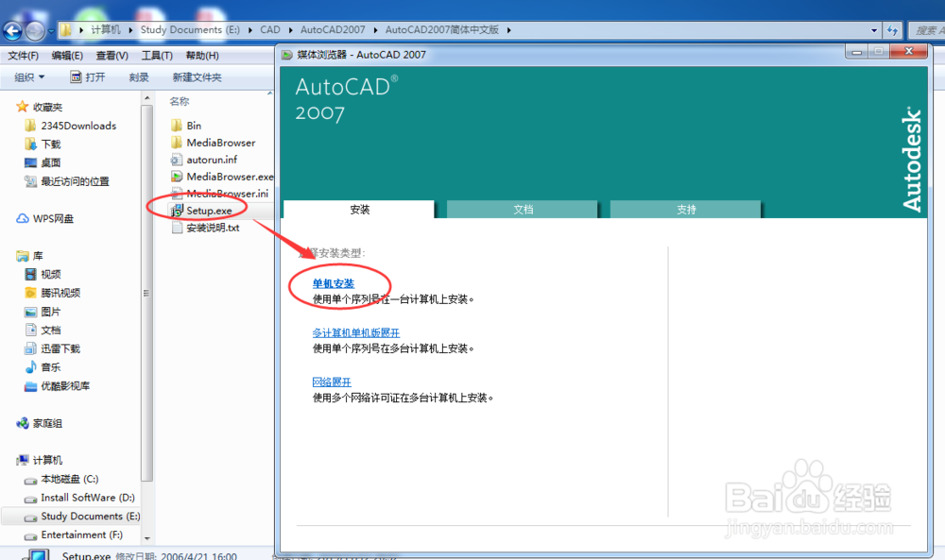Select the 下载 folder in favorites
The height and width of the screenshot is (560, 945).
[51, 144]
